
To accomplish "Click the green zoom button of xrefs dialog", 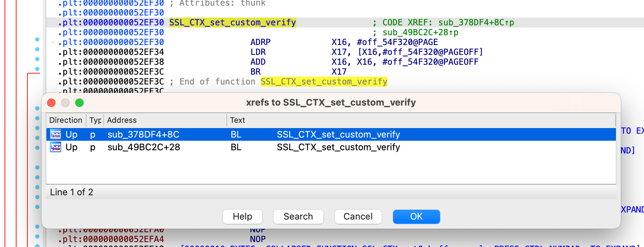I will [79, 103].
